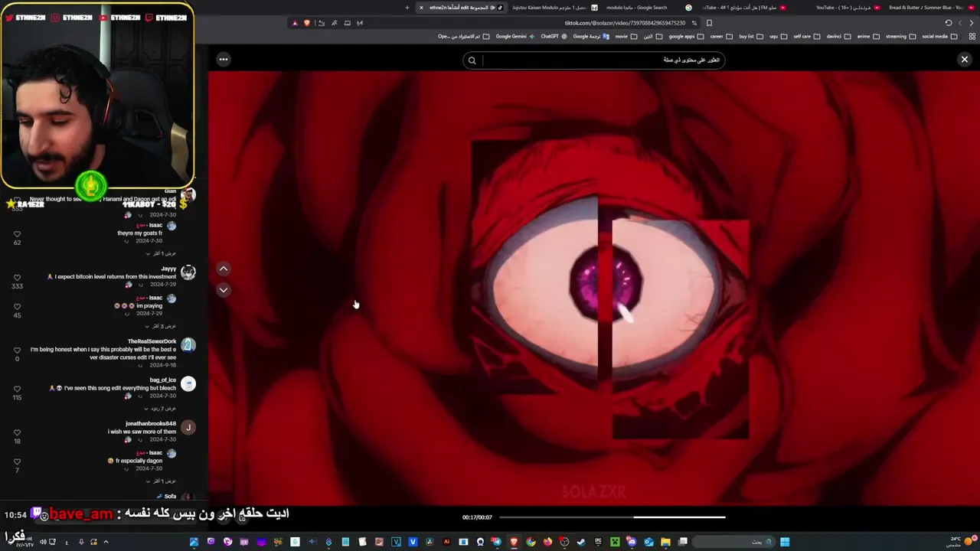Like Jayyy's bitcoin level returns comment

click(x=17, y=278)
